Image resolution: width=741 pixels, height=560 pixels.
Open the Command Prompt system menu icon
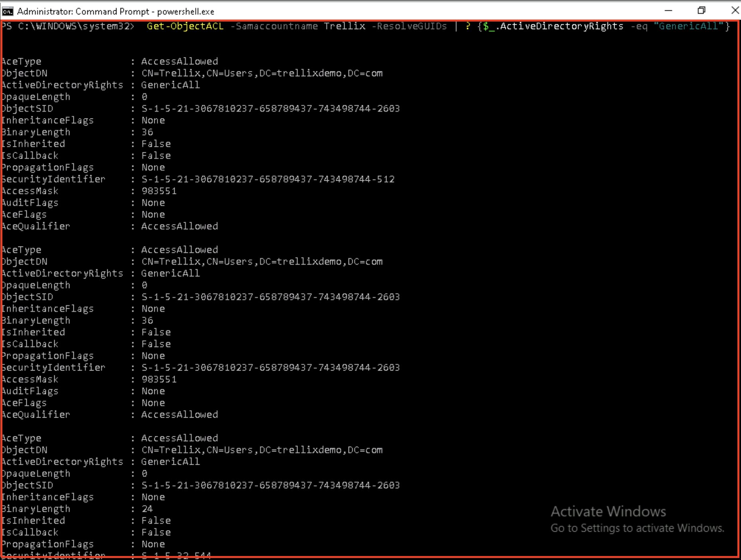tap(7, 11)
